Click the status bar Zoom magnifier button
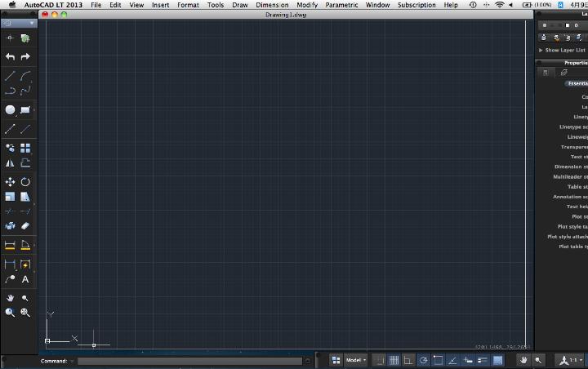The height and width of the screenshot is (369, 588). 538,360
